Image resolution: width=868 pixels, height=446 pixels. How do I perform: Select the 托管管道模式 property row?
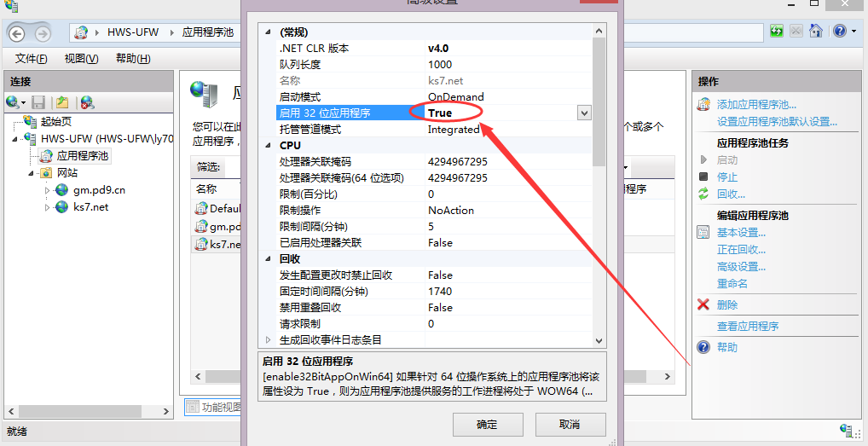[435, 130]
